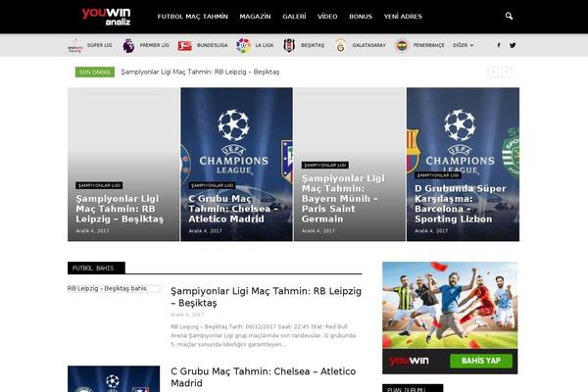Click the Son Dakika green label
This screenshot has height=392, width=588.
(95, 72)
